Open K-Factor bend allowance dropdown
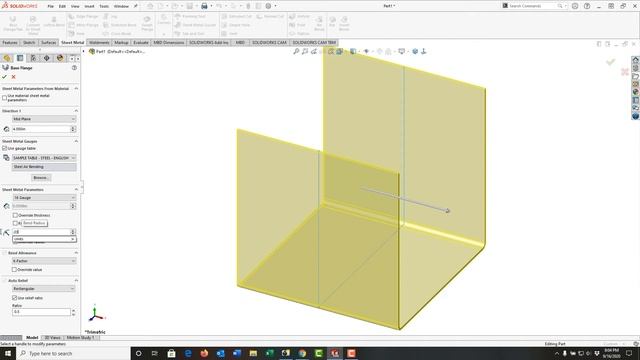This screenshot has width=640, height=360. click(44, 261)
